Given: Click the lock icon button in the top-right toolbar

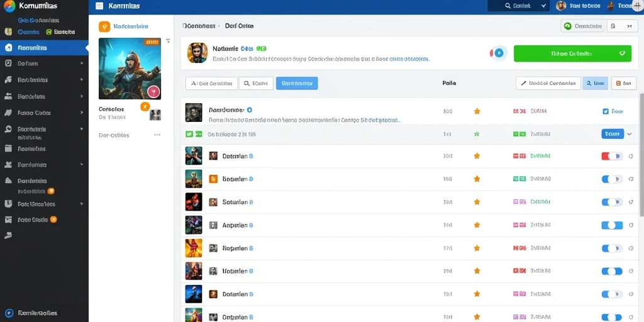Looking at the screenshot, I should 613,26.
